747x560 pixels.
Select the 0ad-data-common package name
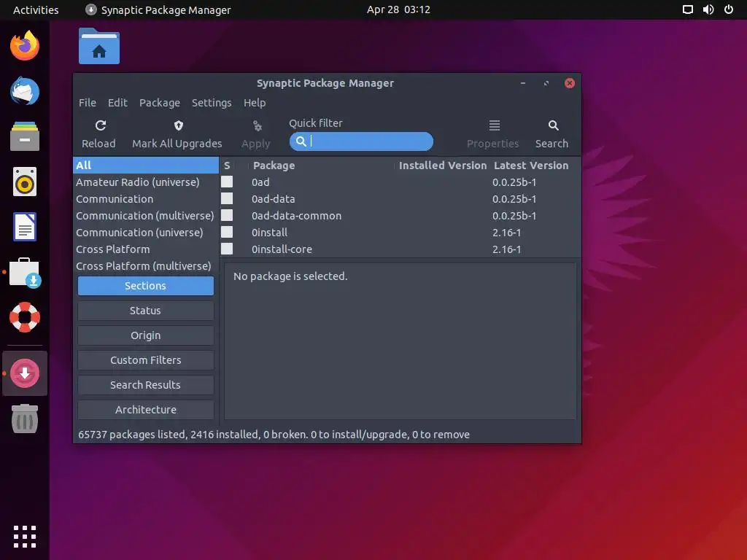(296, 216)
